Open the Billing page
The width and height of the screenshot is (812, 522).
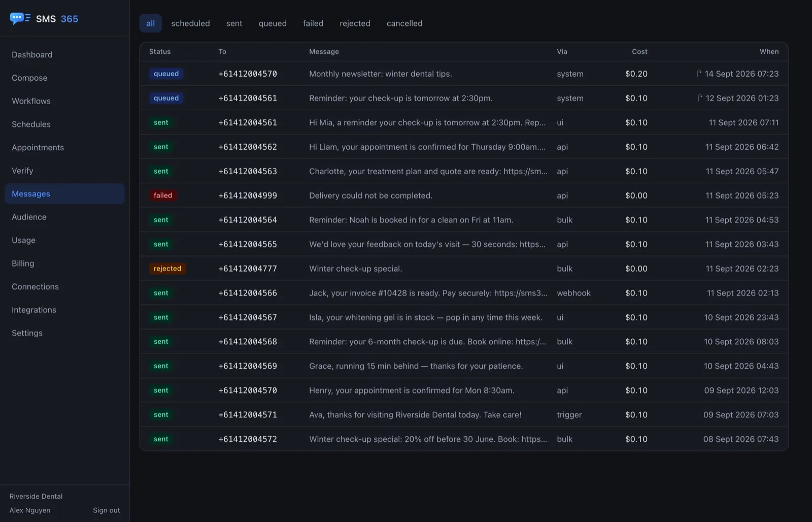click(x=64, y=264)
